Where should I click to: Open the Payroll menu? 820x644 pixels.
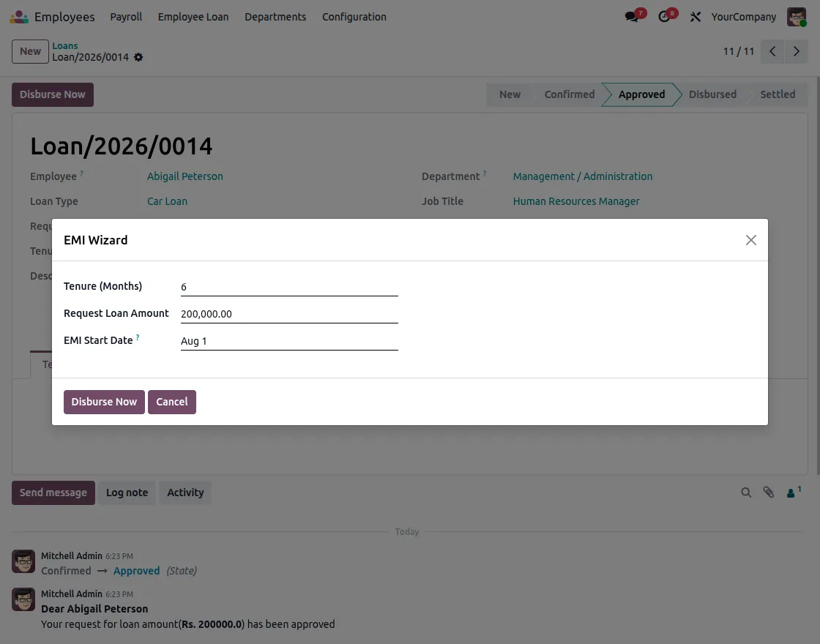point(126,17)
